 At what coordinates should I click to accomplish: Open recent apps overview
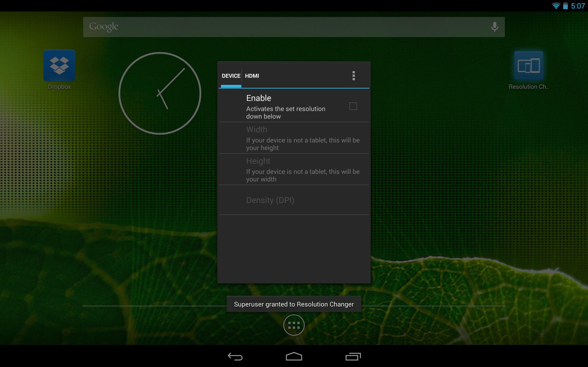click(x=353, y=356)
